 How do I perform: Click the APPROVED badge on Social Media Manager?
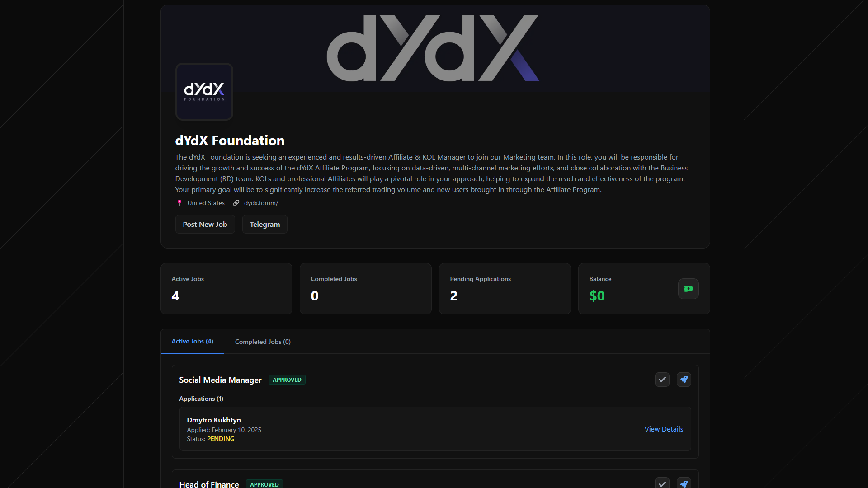[x=287, y=380]
